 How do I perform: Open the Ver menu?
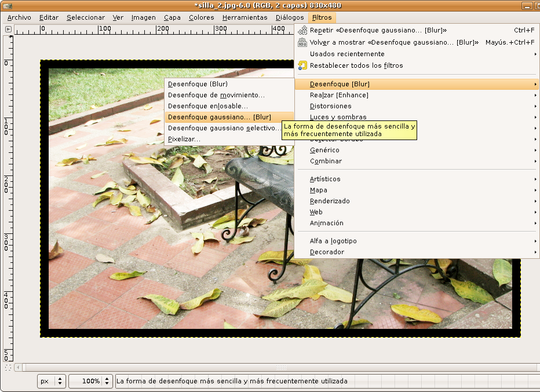(x=118, y=17)
